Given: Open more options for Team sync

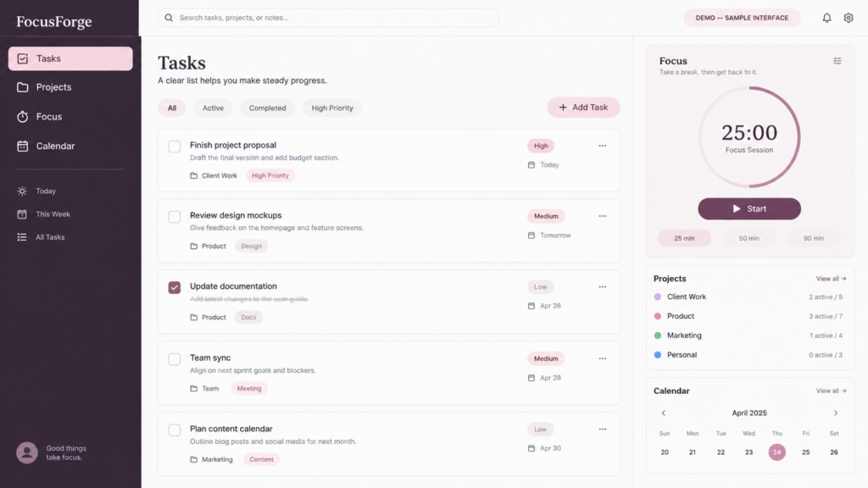Looking at the screenshot, I should (603, 358).
